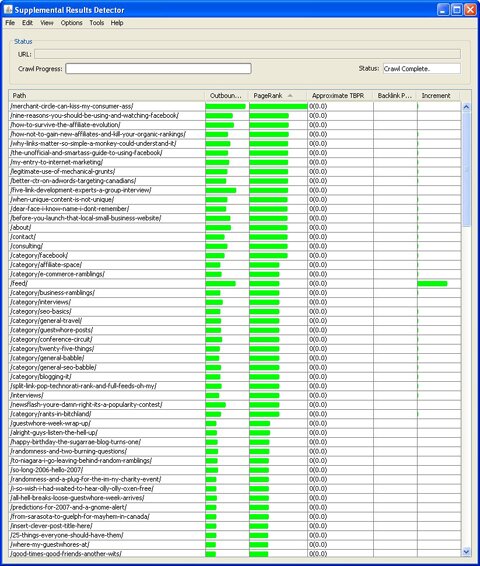This screenshot has width=480, height=566.
Task: Select the /contact/ row
Action: click(235, 237)
